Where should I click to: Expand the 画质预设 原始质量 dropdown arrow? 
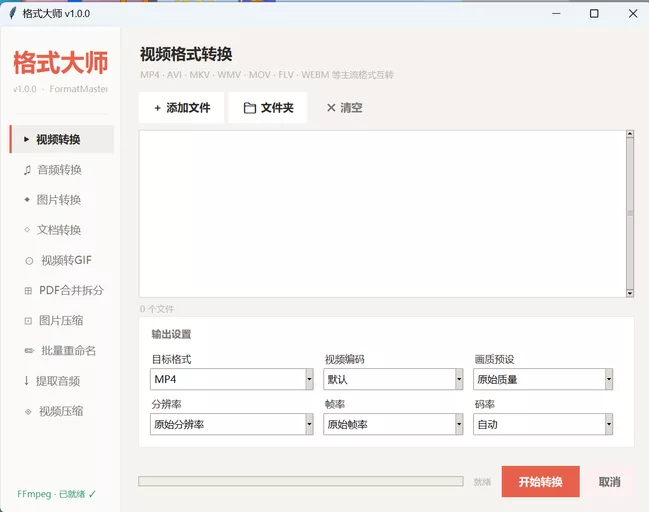click(x=609, y=379)
